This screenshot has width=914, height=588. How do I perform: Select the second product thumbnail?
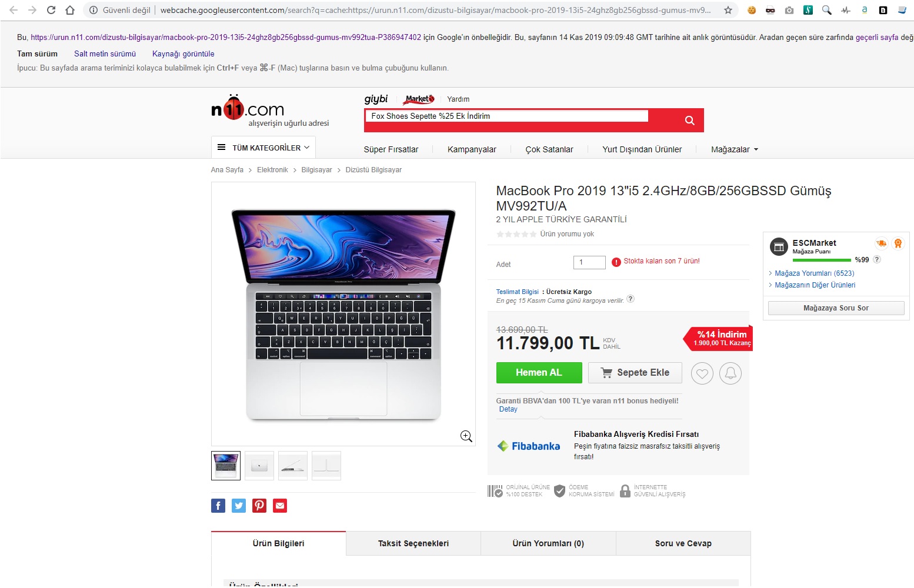pos(259,466)
